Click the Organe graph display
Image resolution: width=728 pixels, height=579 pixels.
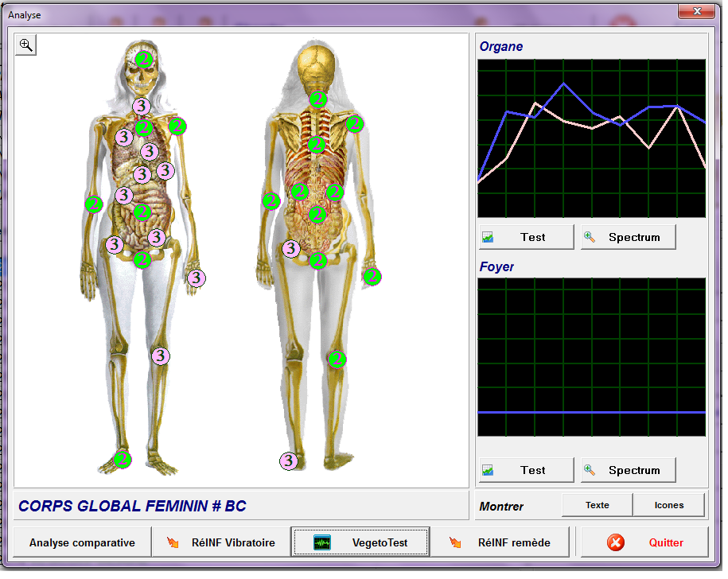coord(591,138)
